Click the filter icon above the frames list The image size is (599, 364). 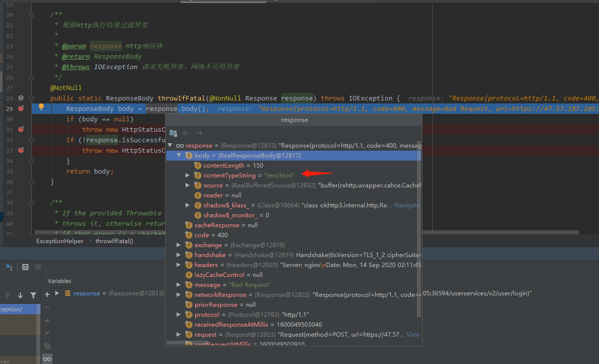tap(32, 293)
